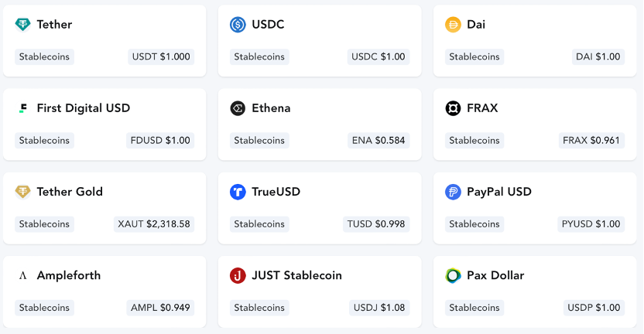The width and height of the screenshot is (644, 334).
Task: Open the Ampleforth coin title
Action: point(69,275)
